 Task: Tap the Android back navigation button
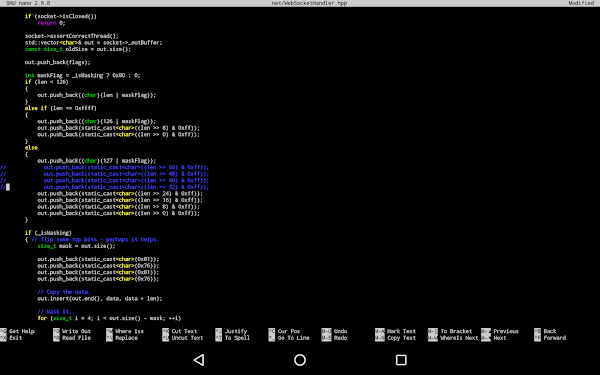[199, 360]
